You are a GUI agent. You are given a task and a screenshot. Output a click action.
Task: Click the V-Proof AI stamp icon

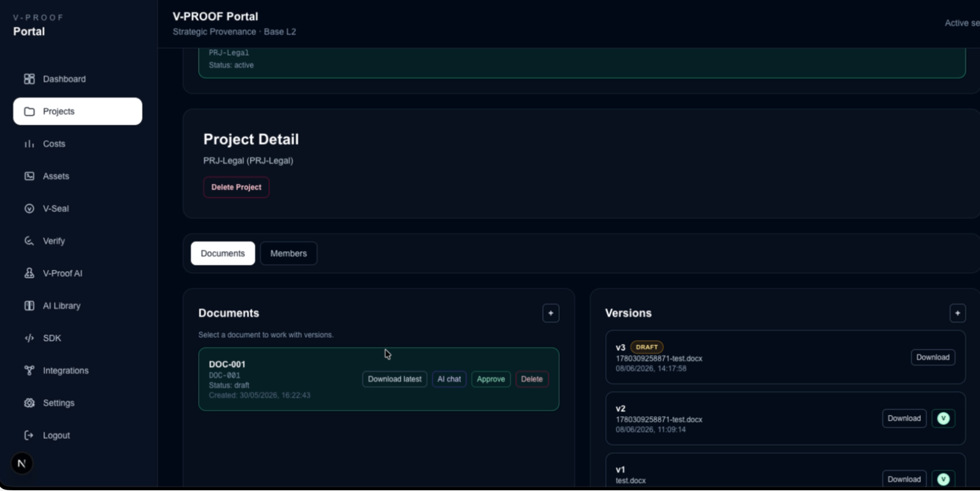click(29, 273)
